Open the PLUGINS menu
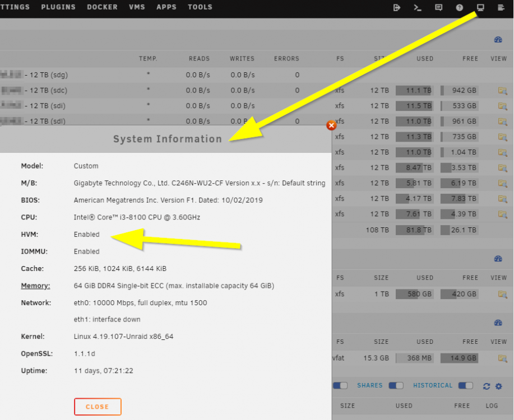This screenshot has height=420, width=514. tap(58, 7)
